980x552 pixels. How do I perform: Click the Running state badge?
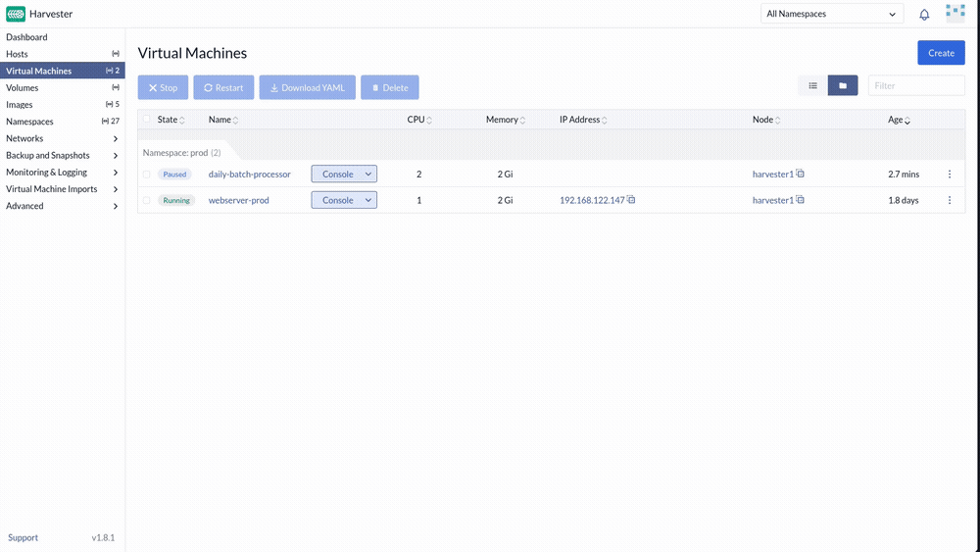tap(176, 200)
